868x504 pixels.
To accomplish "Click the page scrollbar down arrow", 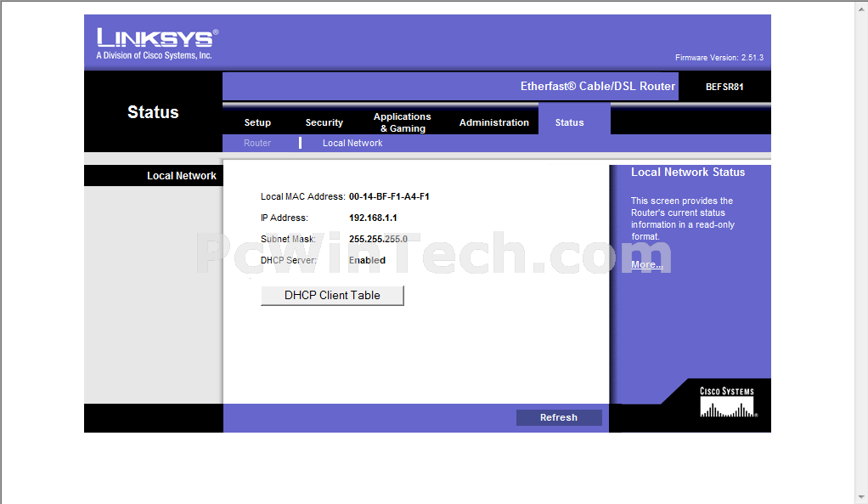I will pos(862,497).
